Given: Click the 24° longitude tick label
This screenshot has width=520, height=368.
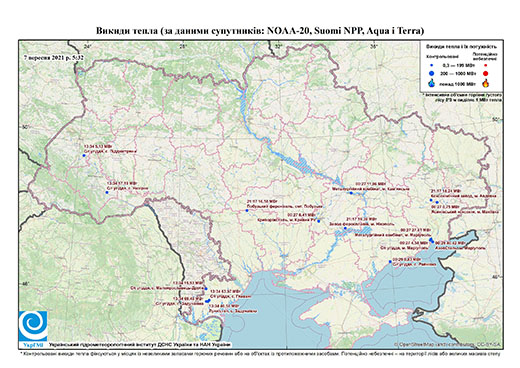Looking at the screenshot, I should tap(88, 47).
